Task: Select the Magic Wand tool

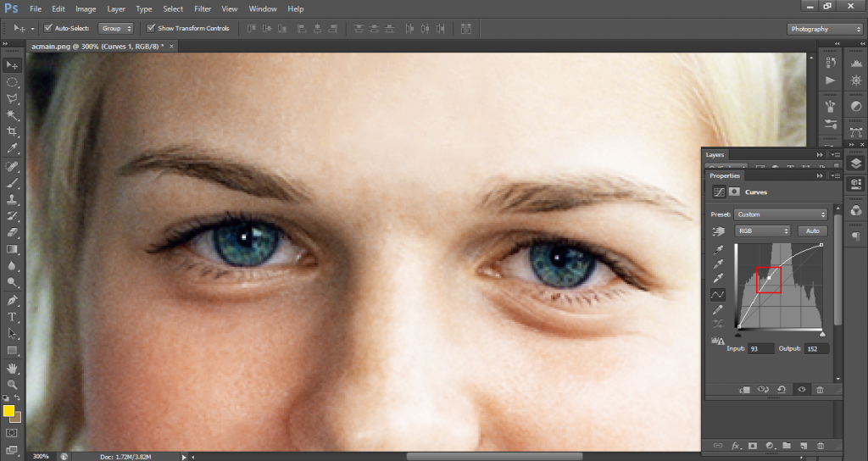Action: tap(12, 115)
